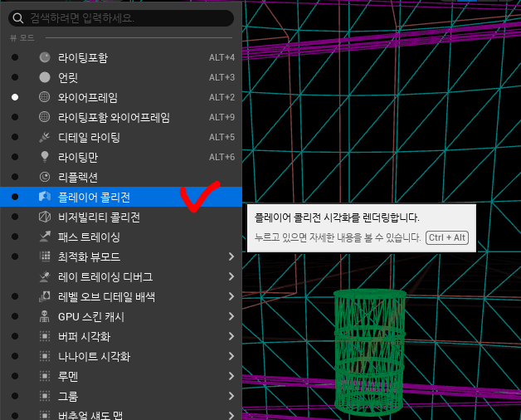Click the 플레이어 콜리전 icon
521x420 pixels.
tap(45, 197)
